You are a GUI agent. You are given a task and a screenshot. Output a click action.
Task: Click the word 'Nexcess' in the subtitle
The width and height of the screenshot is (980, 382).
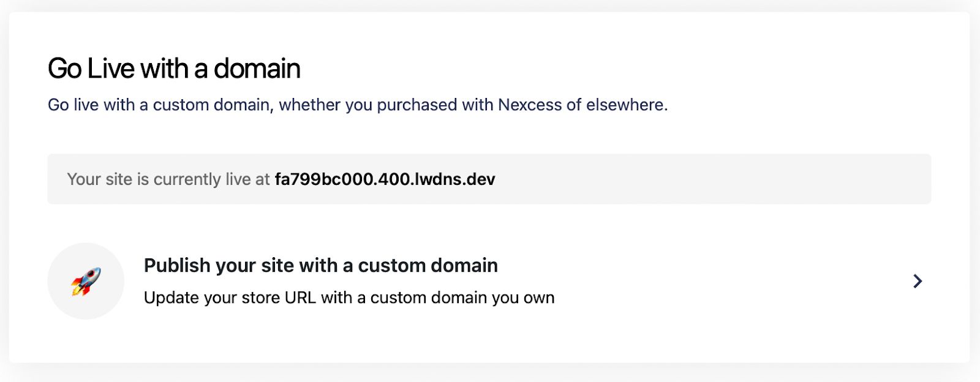[x=530, y=105]
